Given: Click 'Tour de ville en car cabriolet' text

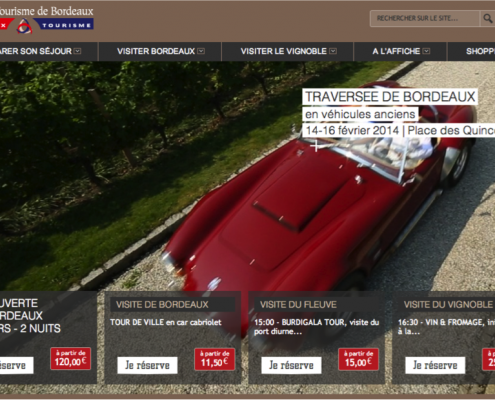Looking at the screenshot, I should 166,322.
